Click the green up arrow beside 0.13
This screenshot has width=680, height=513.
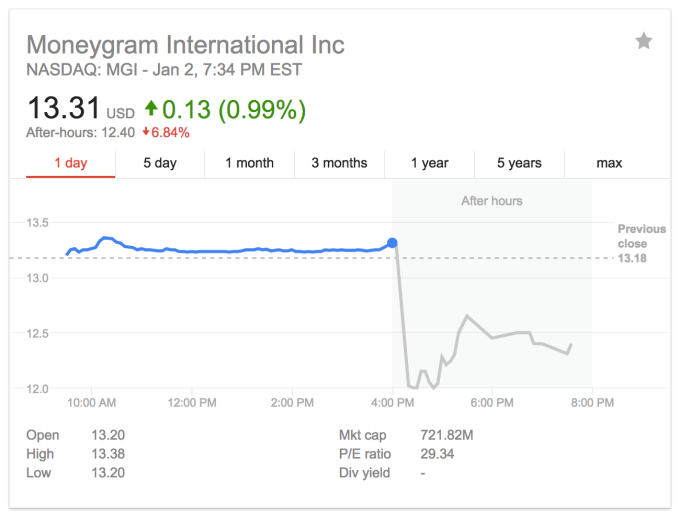click(x=152, y=107)
